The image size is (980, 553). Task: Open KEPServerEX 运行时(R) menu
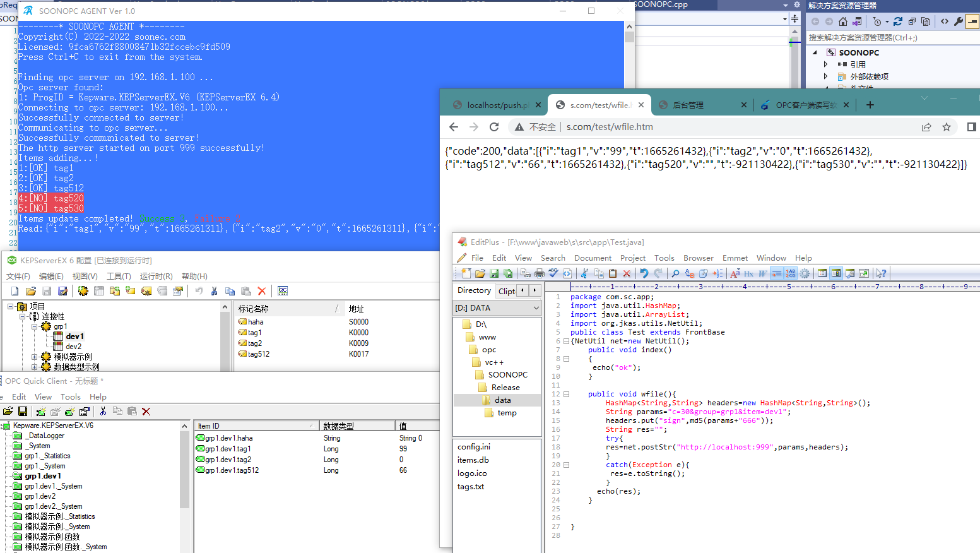tap(156, 276)
